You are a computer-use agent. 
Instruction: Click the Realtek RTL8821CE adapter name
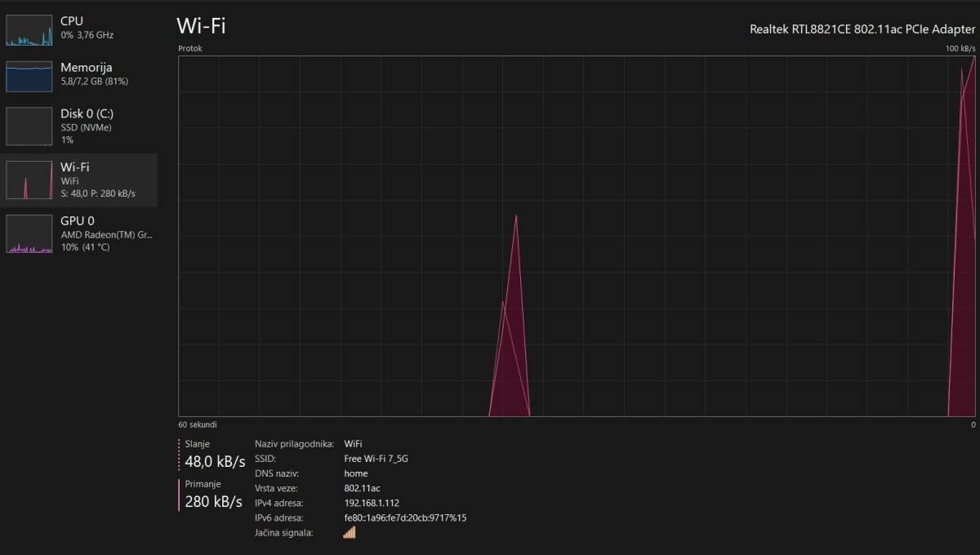(862, 29)
